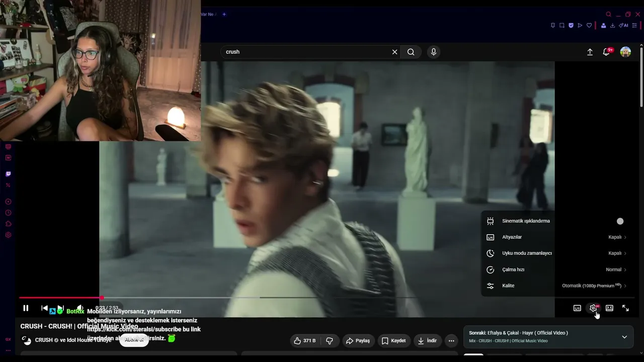Switch to theater mode view
This screenshot has width=644, height=362.
[609, 308]
